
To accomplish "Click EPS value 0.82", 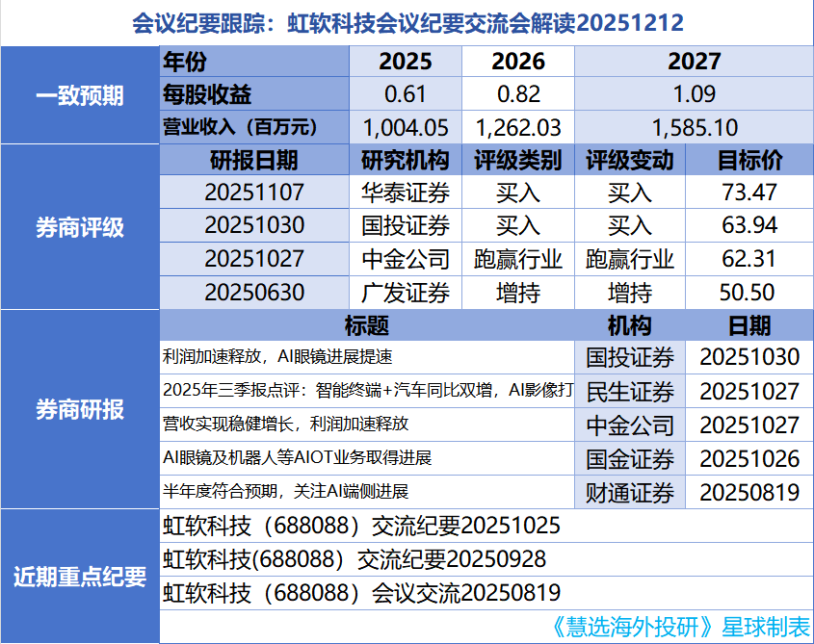I will click(x=518, y=94).
